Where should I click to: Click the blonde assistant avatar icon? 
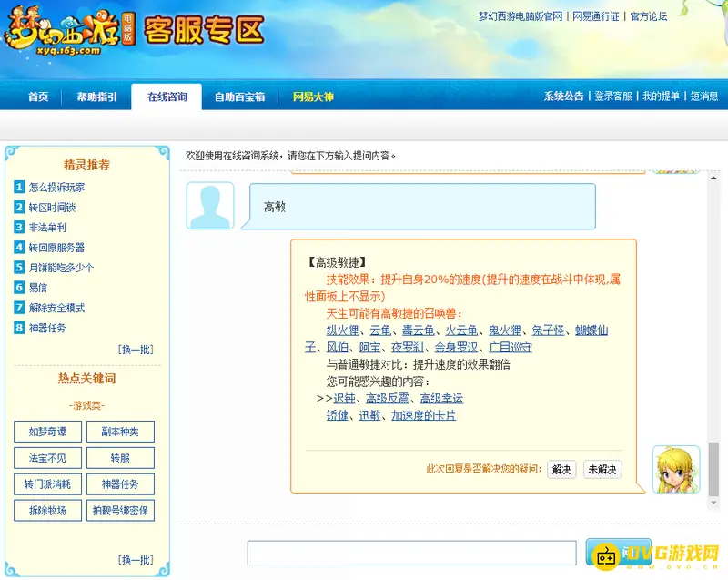[675, 469]
